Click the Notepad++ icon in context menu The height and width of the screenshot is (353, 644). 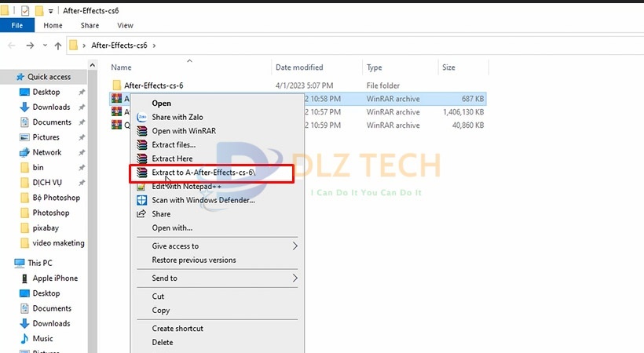(141, 187)
